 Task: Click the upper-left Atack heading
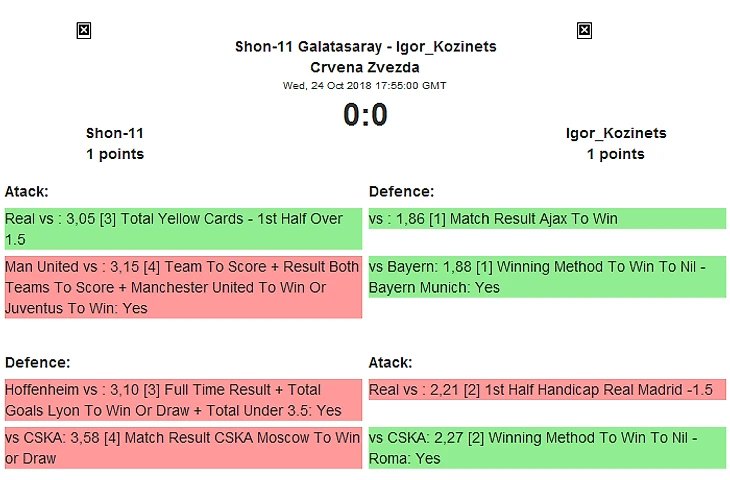27,191
